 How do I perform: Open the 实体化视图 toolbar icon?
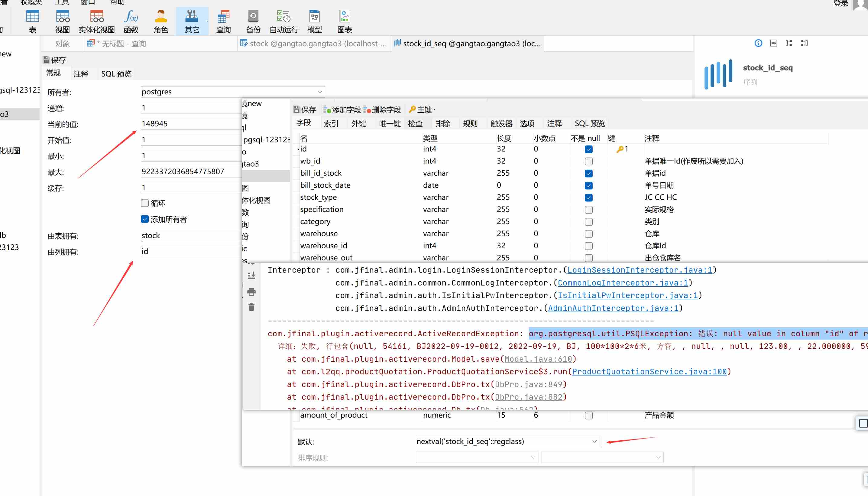point(97,21)
